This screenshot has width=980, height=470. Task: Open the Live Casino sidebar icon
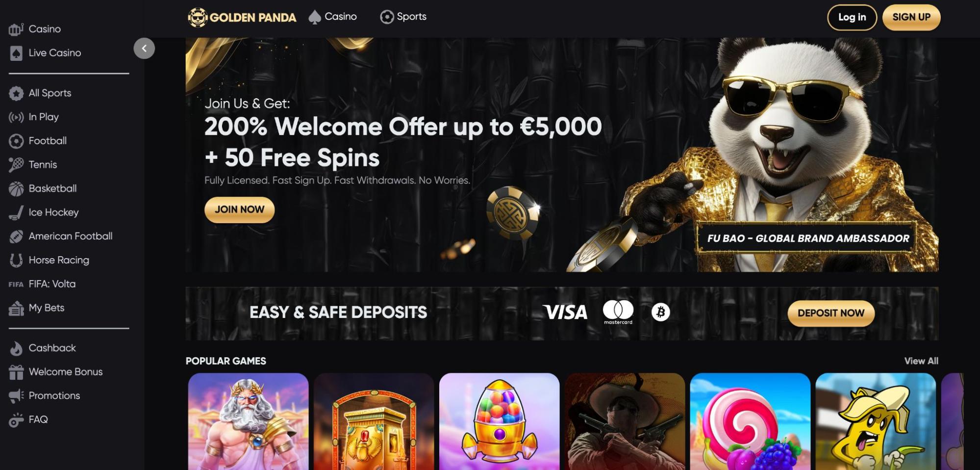(16, 53)
